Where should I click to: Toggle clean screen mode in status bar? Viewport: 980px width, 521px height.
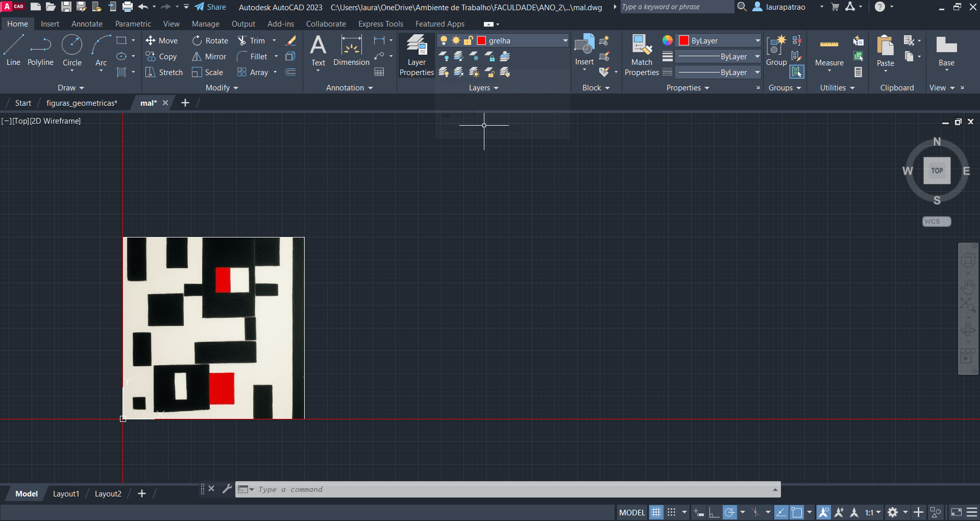click(x=957, y=512)
